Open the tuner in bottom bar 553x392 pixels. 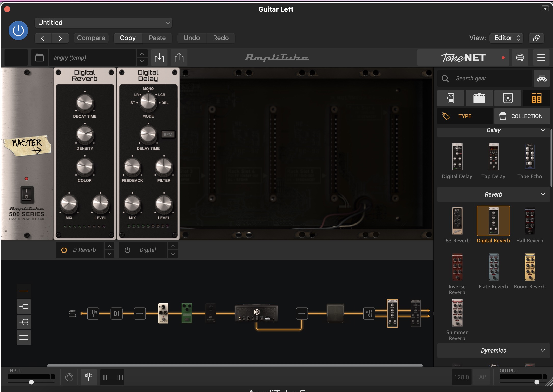[89, 377]
